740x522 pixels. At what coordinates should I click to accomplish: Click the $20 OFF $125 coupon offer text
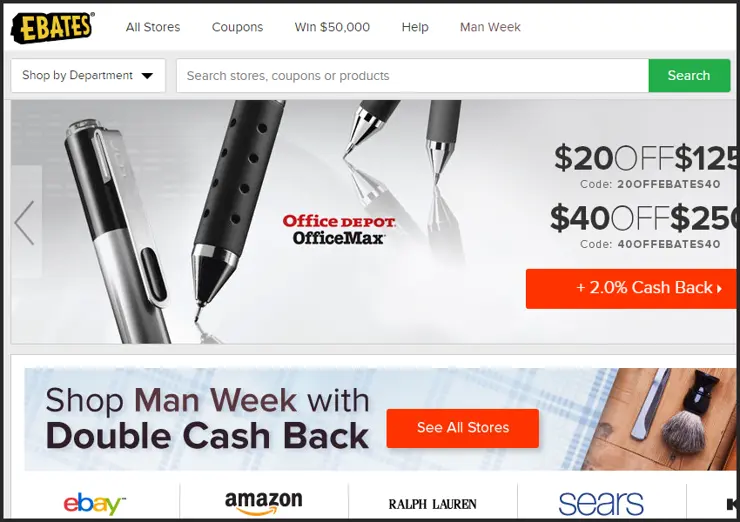click(646, 158)
